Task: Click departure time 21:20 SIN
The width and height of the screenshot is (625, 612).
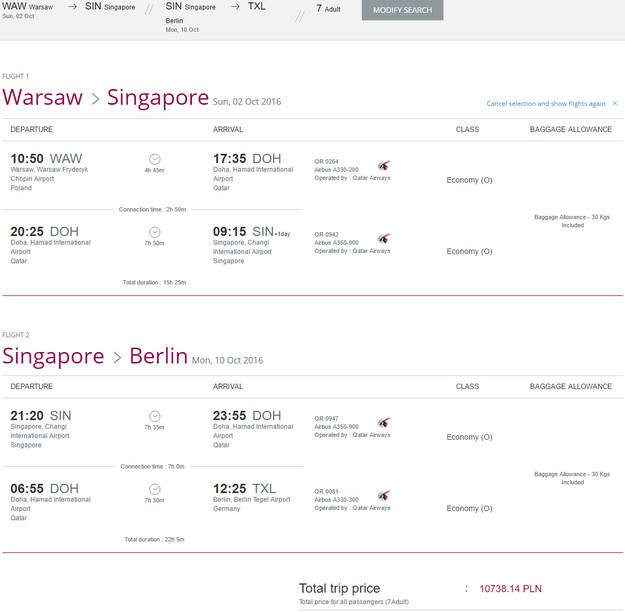Action: pyautogui.click(x=41, y=416)
